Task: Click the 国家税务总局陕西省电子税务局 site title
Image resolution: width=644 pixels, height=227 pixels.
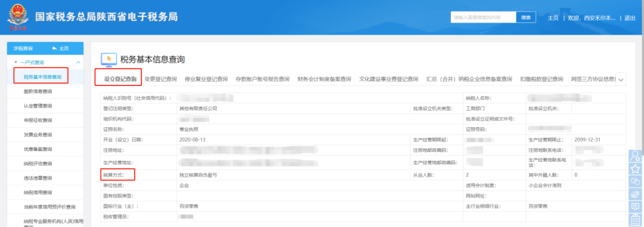Action: 106,17
